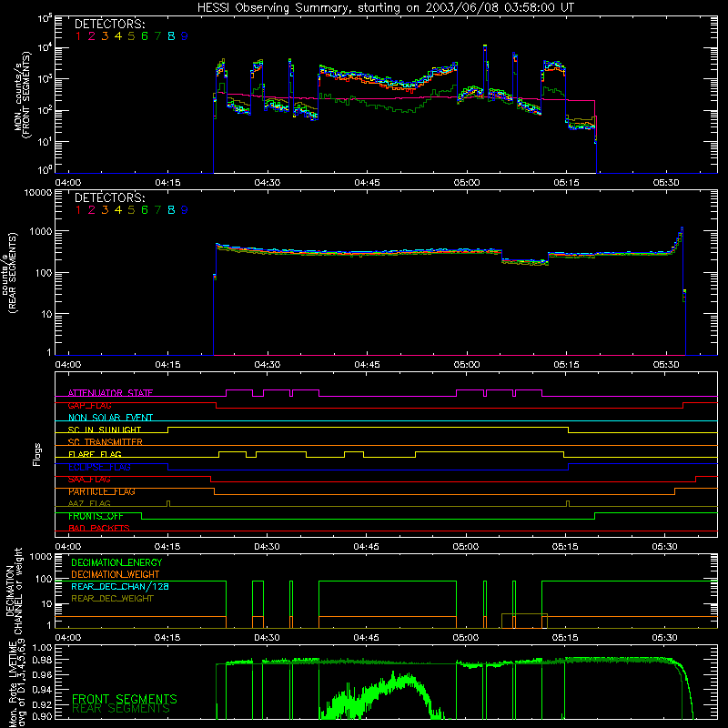Click the 1.00 y-axis value on livetime plot
728x728 pixels.
coord(42,647)
